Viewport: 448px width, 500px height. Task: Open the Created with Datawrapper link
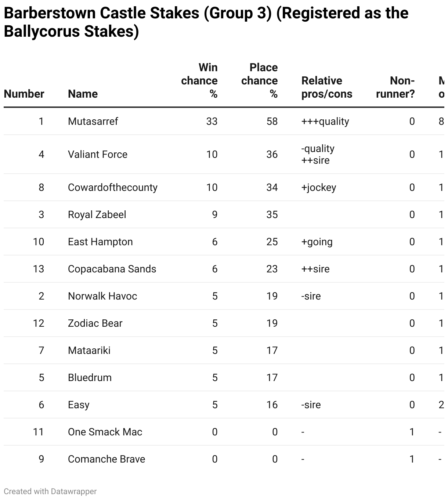click(x=50, y=492)
